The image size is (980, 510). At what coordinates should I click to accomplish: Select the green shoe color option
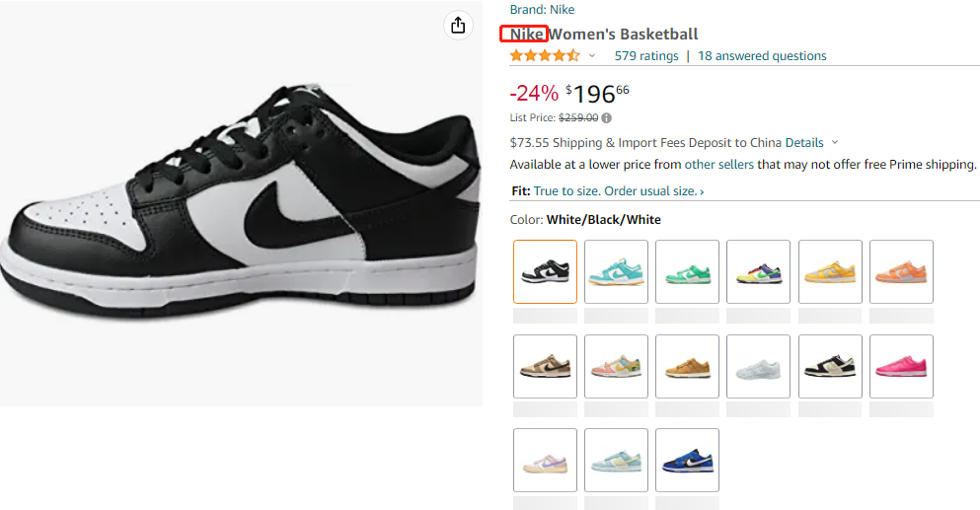[x=687, y=271]
